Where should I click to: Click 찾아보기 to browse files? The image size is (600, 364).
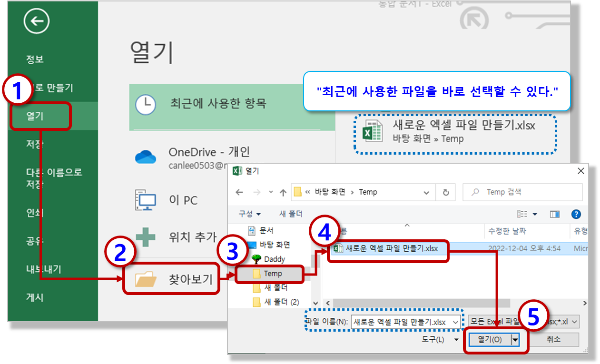click(191, 279)
